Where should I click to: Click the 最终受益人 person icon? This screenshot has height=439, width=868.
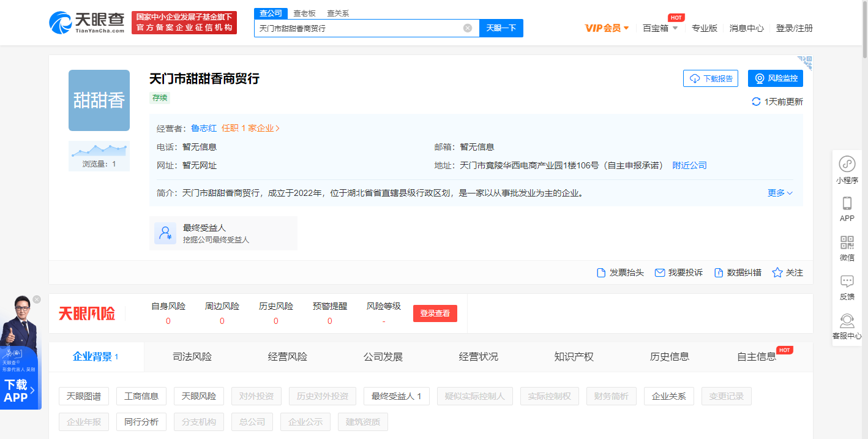[165, 233]
